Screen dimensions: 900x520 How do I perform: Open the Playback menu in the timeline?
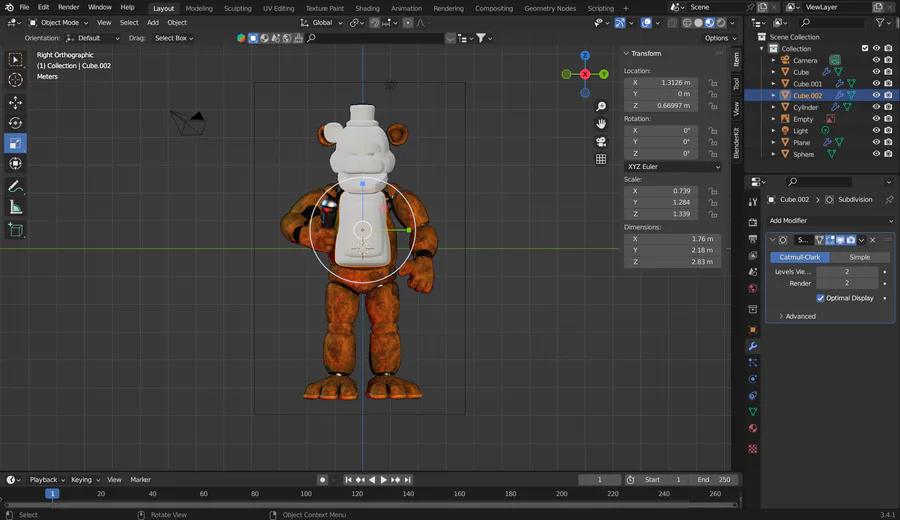pyautogui.click(x=46, y=480)
